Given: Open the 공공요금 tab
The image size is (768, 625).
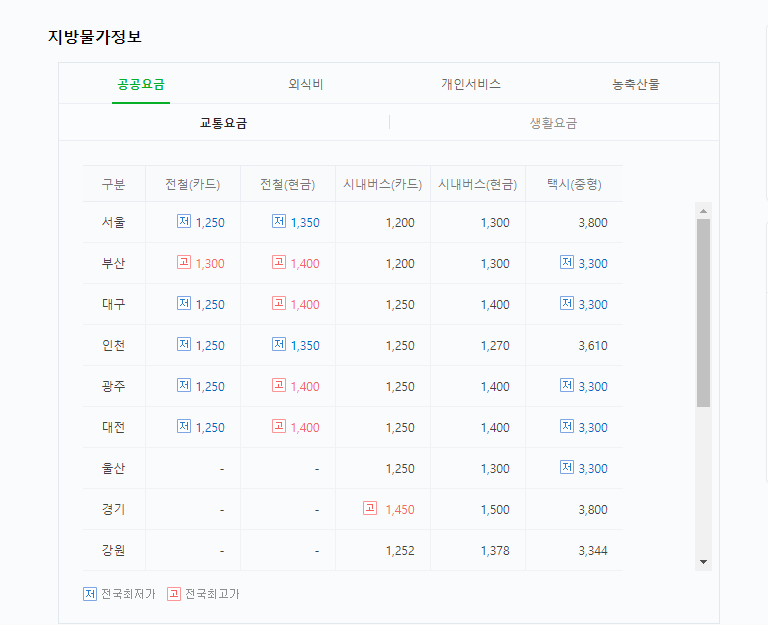Looking at the screenshot, I should click(141, 84).
